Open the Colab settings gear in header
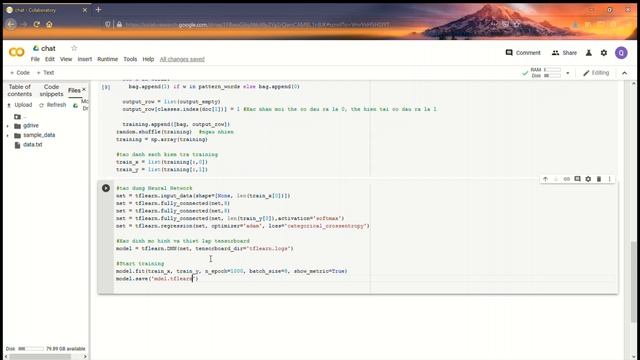640x360 pixels. pyautogui.click(x=604, y=53)
